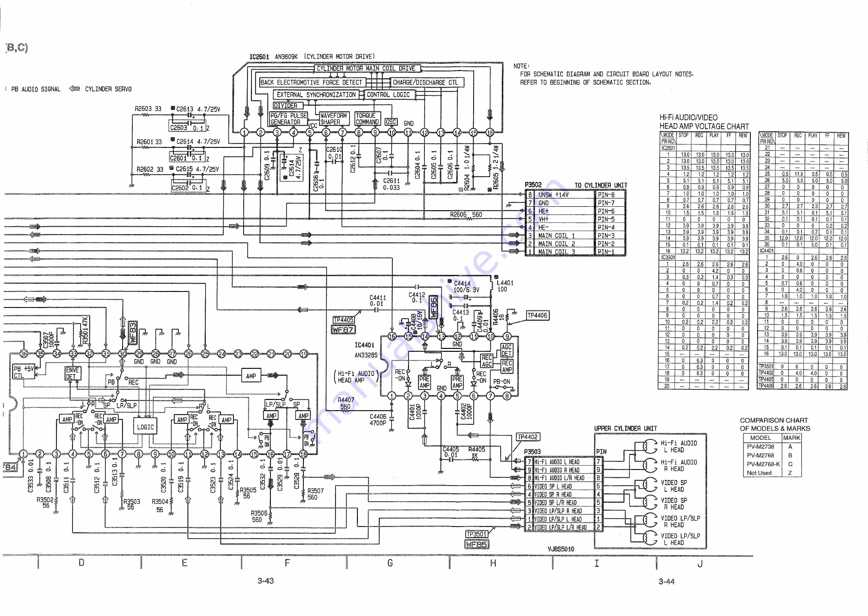
Task: Click the page number 3-43
Action: click(266, 580)
